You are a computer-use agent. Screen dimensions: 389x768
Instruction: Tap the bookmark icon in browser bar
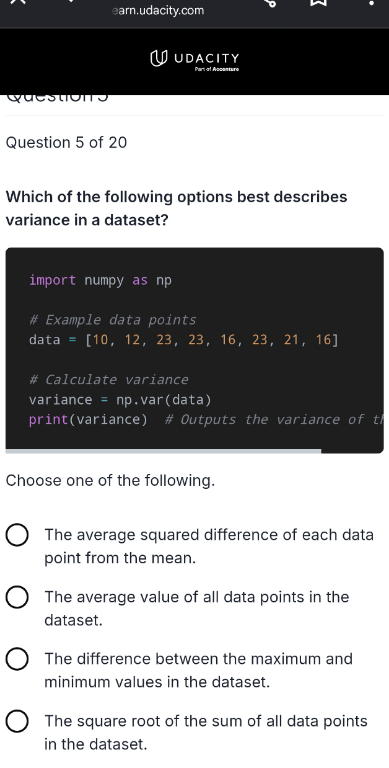pos(319,3)
